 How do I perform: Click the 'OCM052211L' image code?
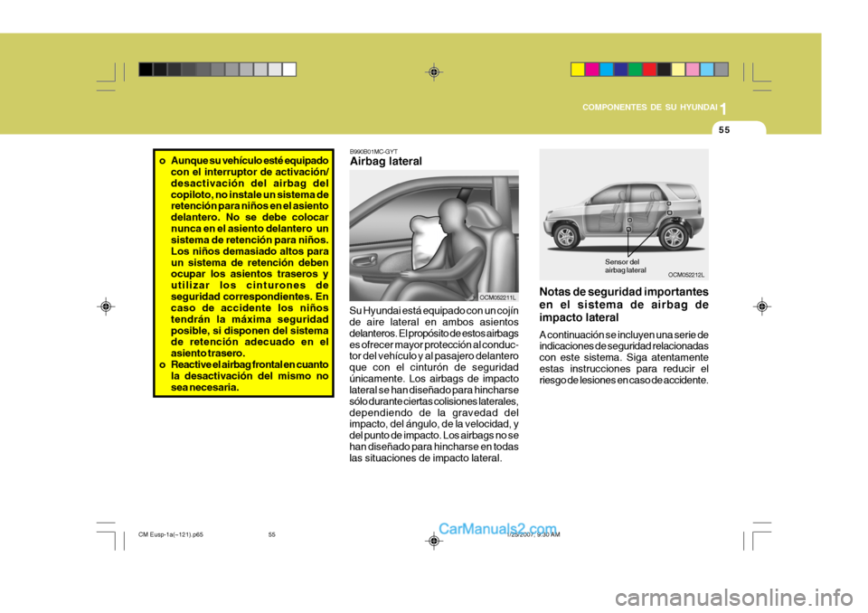click(x=497, y=298)
